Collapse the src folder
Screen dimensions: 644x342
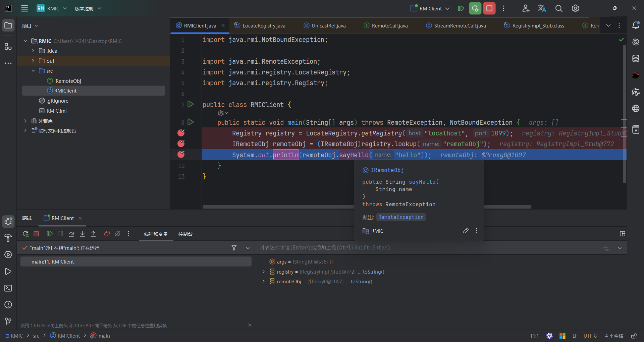point(33,71)
